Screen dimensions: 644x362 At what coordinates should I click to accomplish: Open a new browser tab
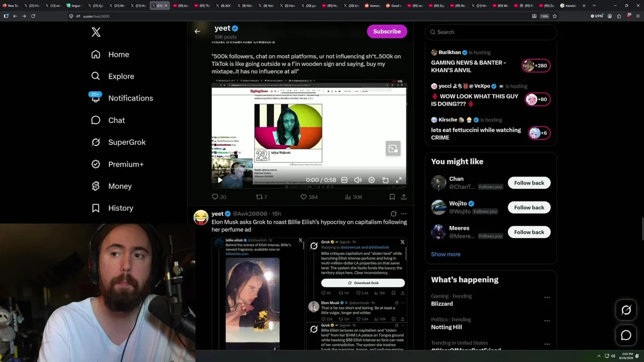click(x=584, y=6)
